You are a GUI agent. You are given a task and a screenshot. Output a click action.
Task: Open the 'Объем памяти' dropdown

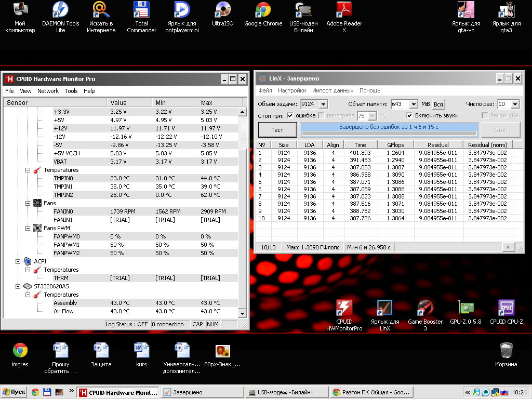[x=414, y=104]
